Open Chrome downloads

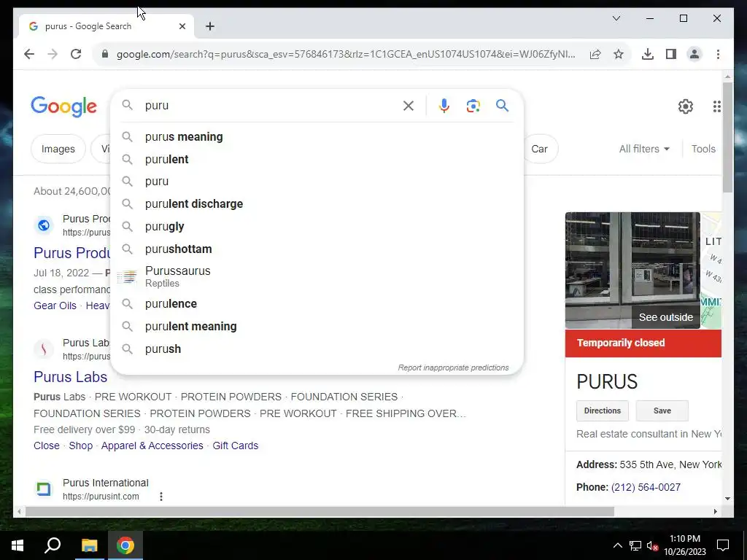(648, 54)
